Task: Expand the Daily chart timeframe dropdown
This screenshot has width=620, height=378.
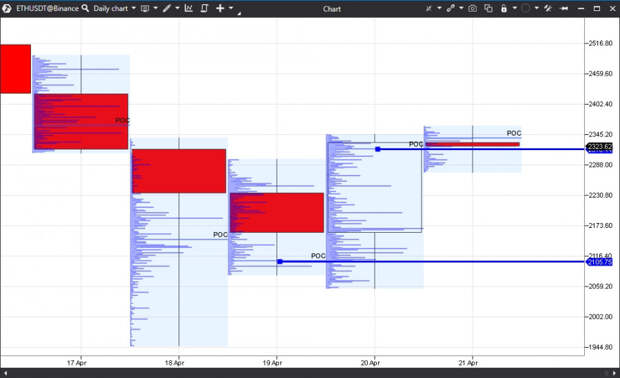Action: pos(134,8)
